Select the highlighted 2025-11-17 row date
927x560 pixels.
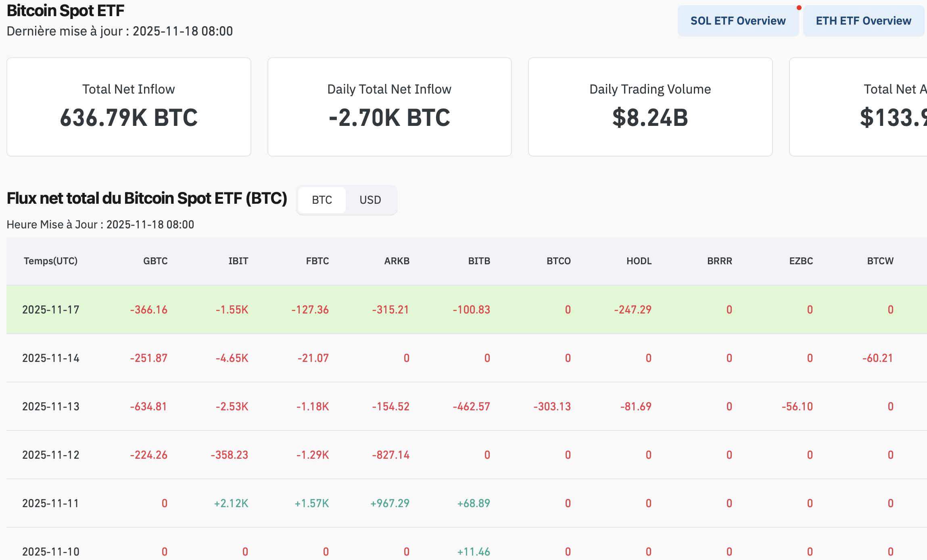(51, 310)
